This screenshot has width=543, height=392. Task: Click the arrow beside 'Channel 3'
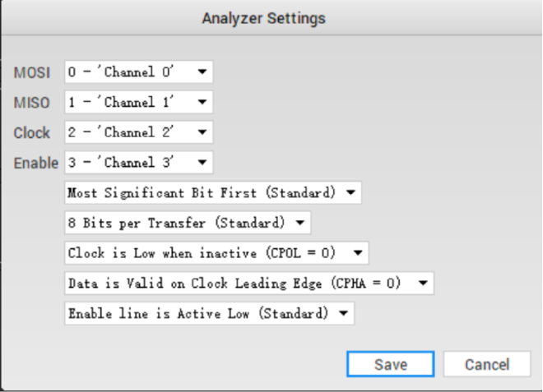[202, 162]
